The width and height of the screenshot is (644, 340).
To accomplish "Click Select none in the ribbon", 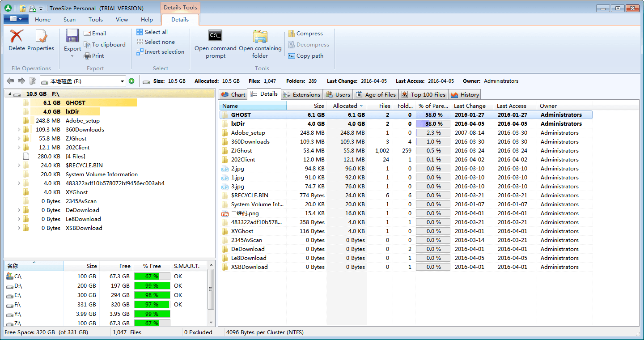I will [156, 42].
